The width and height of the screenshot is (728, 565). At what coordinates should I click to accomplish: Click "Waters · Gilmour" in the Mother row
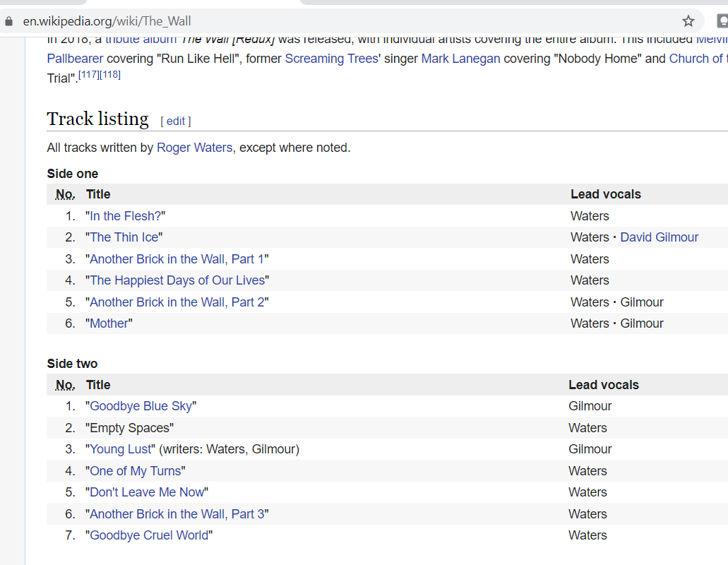617,323
